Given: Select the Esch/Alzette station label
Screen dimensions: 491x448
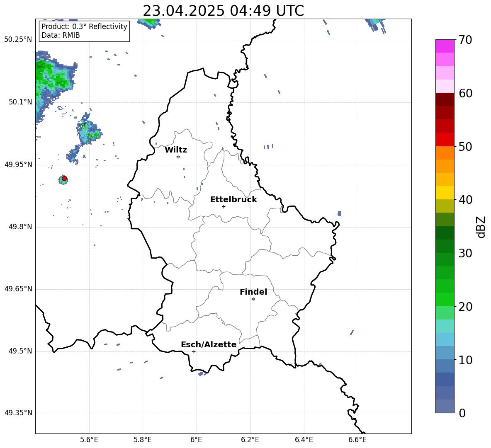Looking at the screenshot, I should [x=209, y=345].
